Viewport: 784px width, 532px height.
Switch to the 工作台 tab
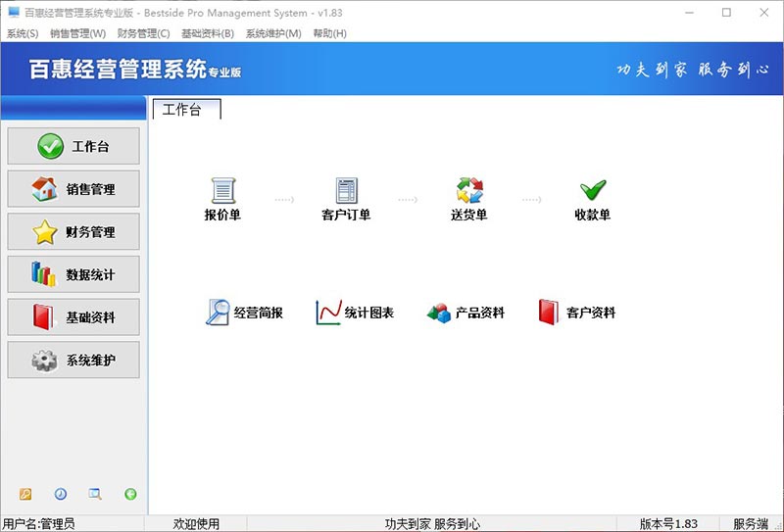186,109
